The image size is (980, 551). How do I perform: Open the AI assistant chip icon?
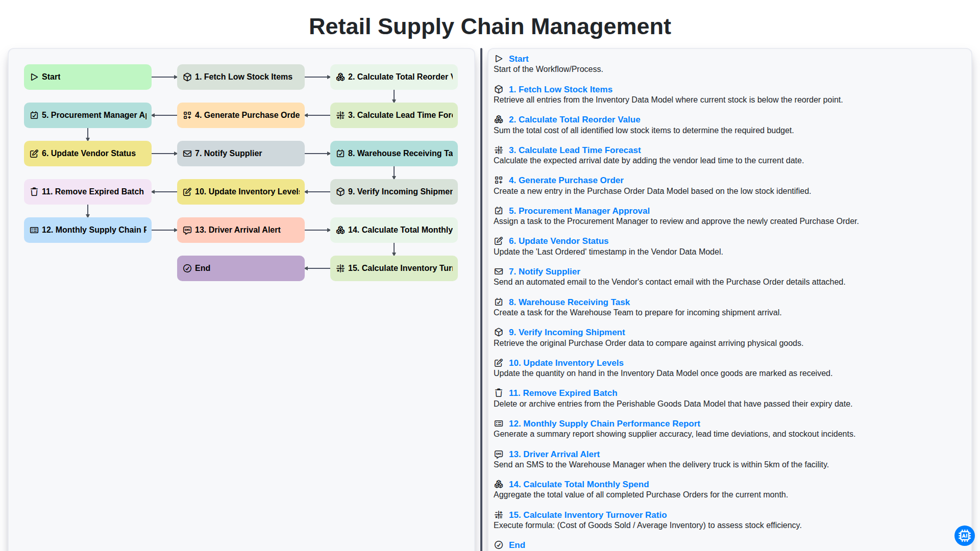pos(964,536)
